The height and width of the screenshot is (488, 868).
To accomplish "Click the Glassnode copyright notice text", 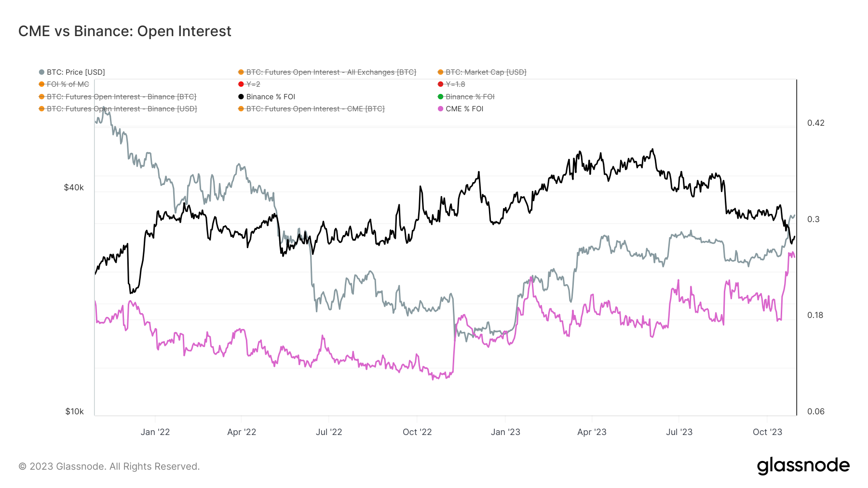I will pos(109,466).
